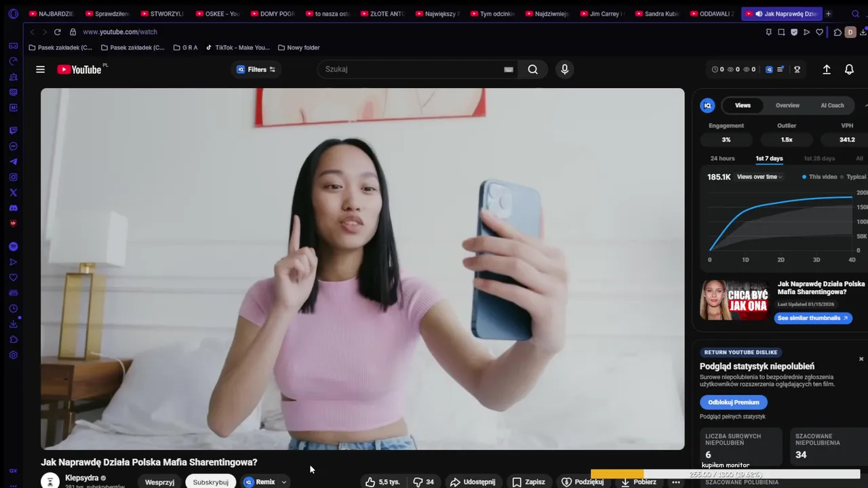
Task: Switch to the Views tab in vidIQ
Action: tap(743, 105)
